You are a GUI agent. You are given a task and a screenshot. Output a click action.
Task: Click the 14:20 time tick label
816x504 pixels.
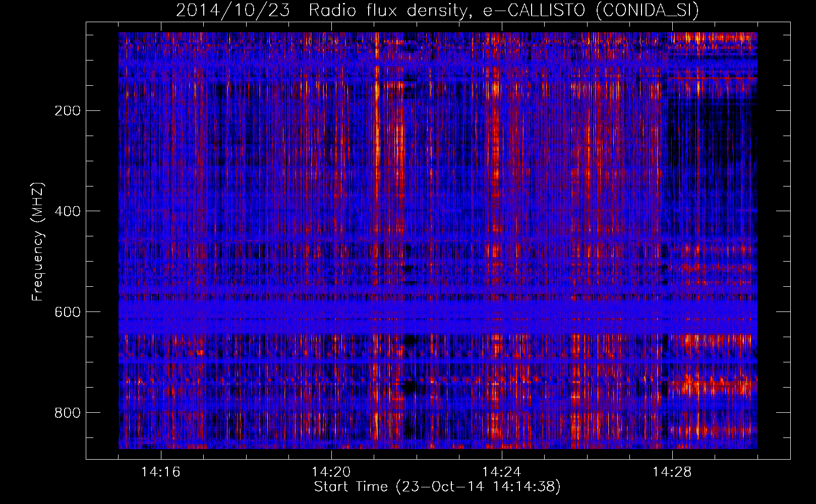(331, 472)
